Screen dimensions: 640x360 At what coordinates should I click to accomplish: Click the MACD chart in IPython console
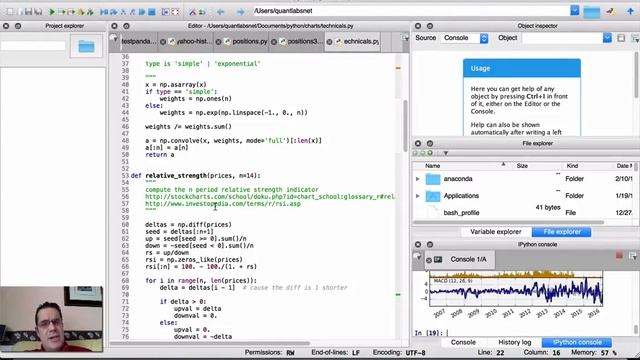point(516,291)
